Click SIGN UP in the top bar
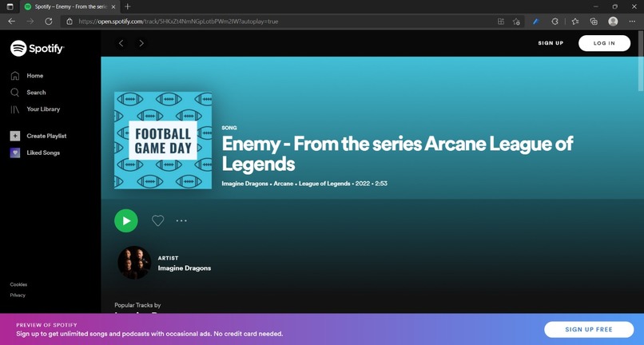Screen dimensions: 644x345 [x=551, y=43]
